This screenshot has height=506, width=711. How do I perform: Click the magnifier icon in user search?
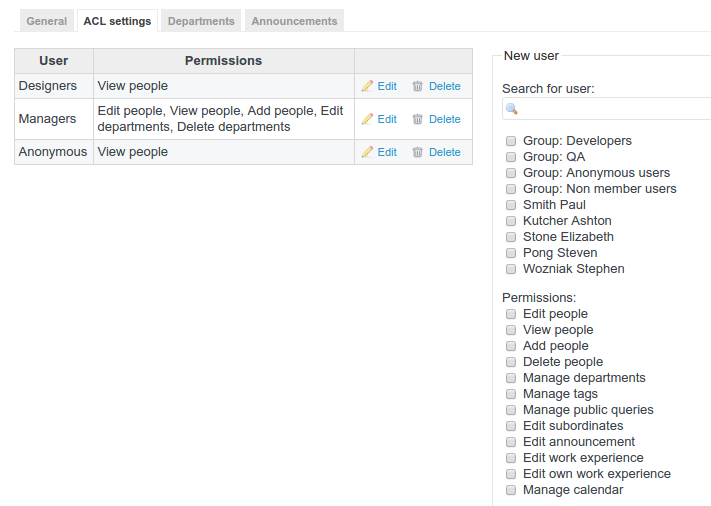tap(512, 109)
